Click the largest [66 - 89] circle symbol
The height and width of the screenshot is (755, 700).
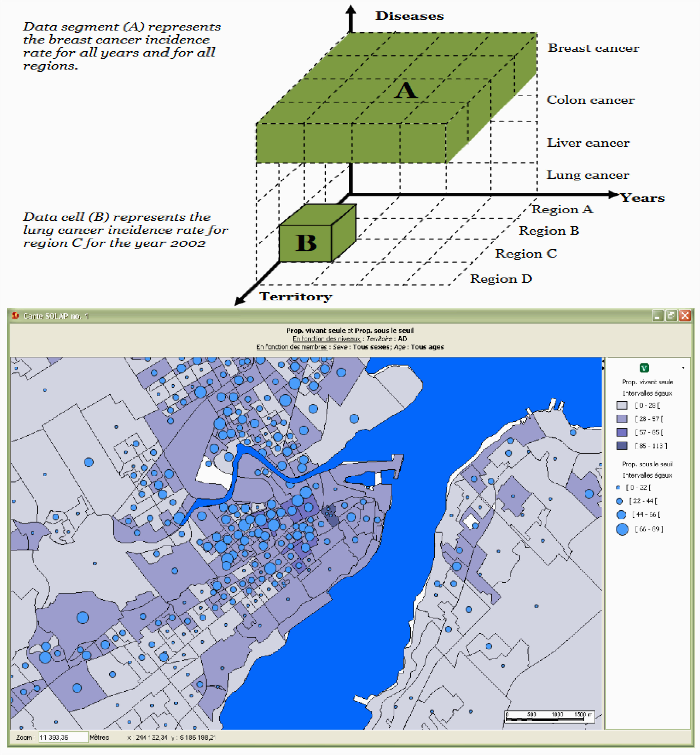(622, 529)
